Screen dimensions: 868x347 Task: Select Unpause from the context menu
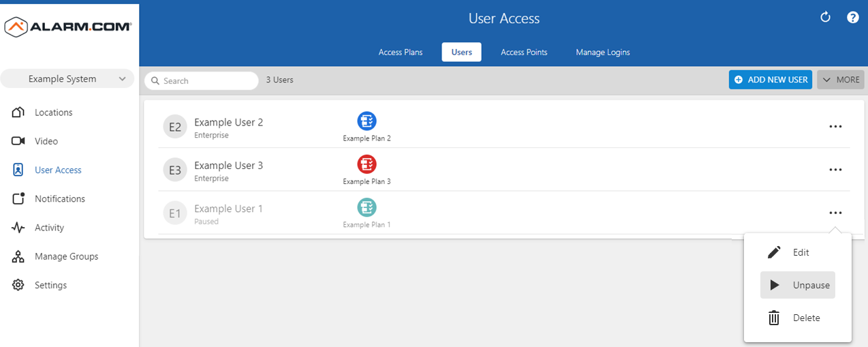798,285
